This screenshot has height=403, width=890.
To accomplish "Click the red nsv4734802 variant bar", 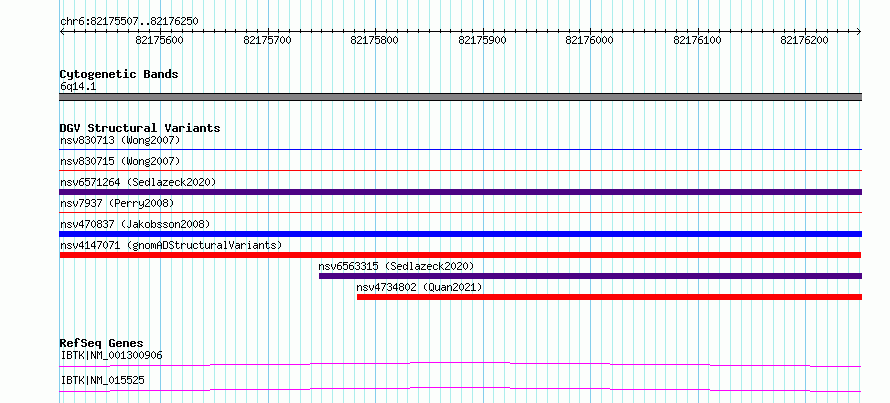I will click(609, 297).
